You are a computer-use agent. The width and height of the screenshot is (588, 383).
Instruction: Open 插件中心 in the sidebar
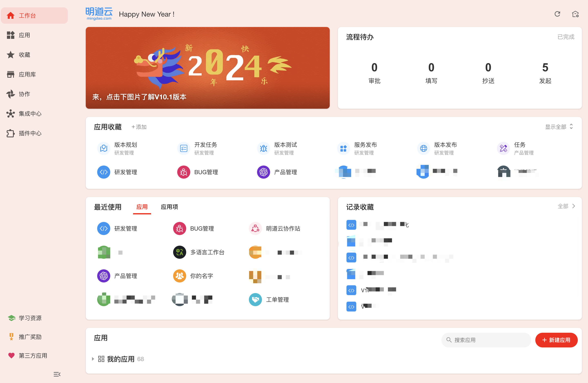(x=30, y=133)
